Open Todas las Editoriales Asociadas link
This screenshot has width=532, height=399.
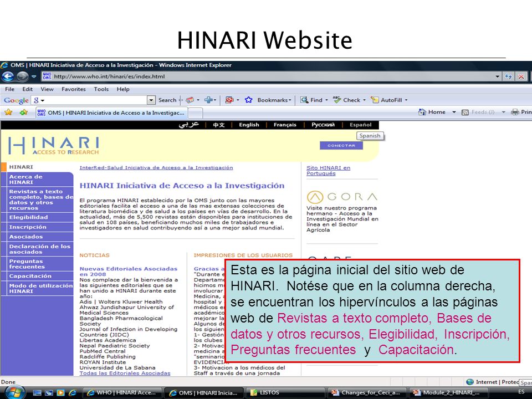(125, 373)
